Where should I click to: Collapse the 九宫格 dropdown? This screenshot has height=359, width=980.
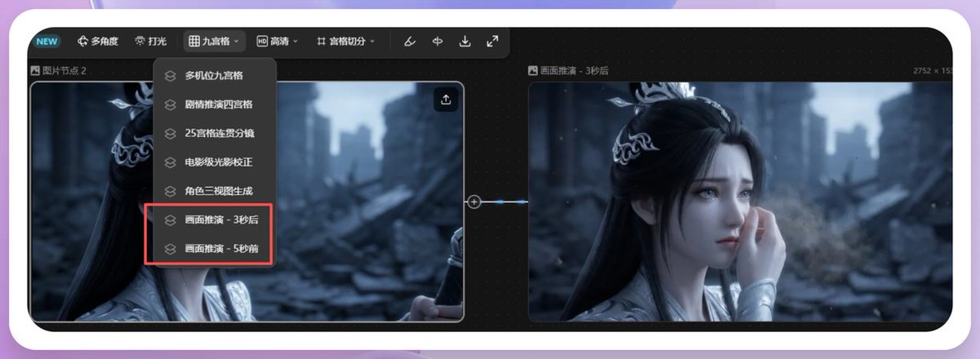[x=213, y=41]
